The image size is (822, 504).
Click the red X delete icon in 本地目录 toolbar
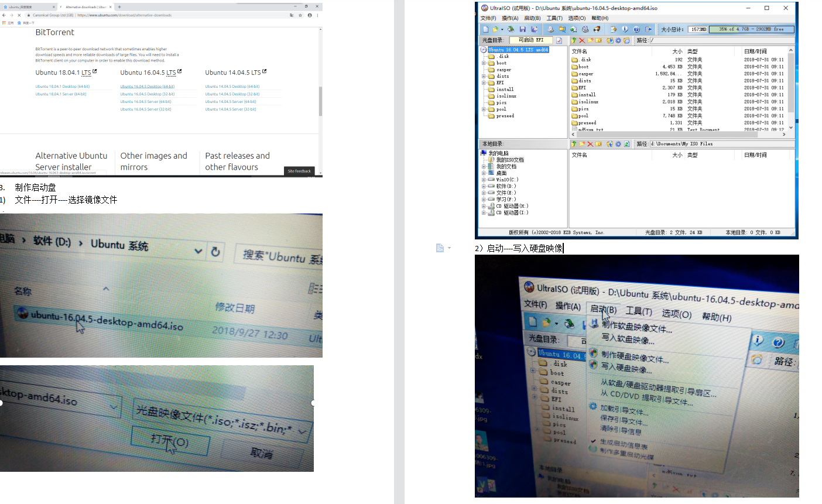click(x=590, y=144)
